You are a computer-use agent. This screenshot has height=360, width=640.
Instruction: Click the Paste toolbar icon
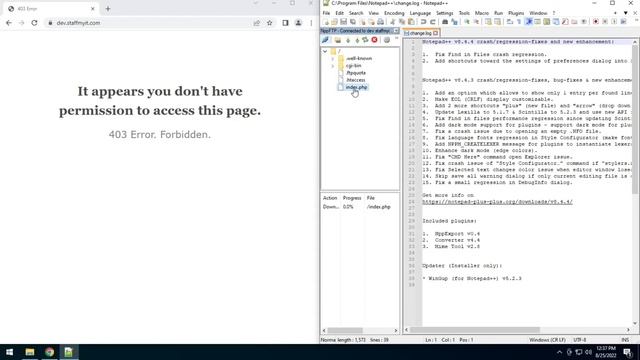[411, 22]
